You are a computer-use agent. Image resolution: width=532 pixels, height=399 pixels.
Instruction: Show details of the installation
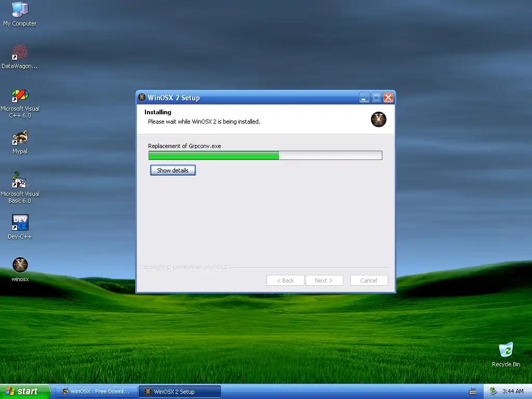click(172, 170)
